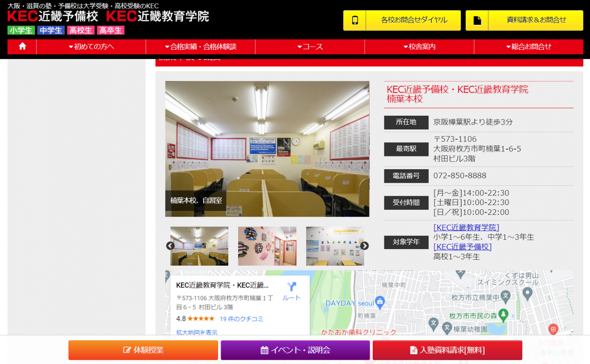
Task: Click the 入塾資料請求[無料] red button
Action: click(448, 350)
